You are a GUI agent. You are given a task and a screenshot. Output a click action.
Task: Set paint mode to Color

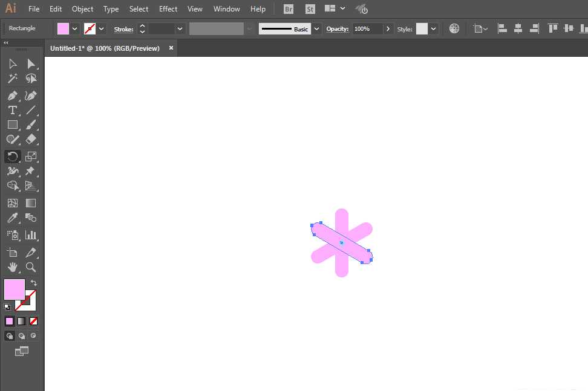point(9,321)
